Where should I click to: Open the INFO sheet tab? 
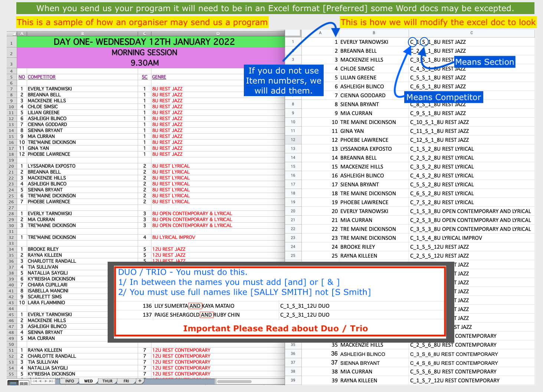pos(69,381)
